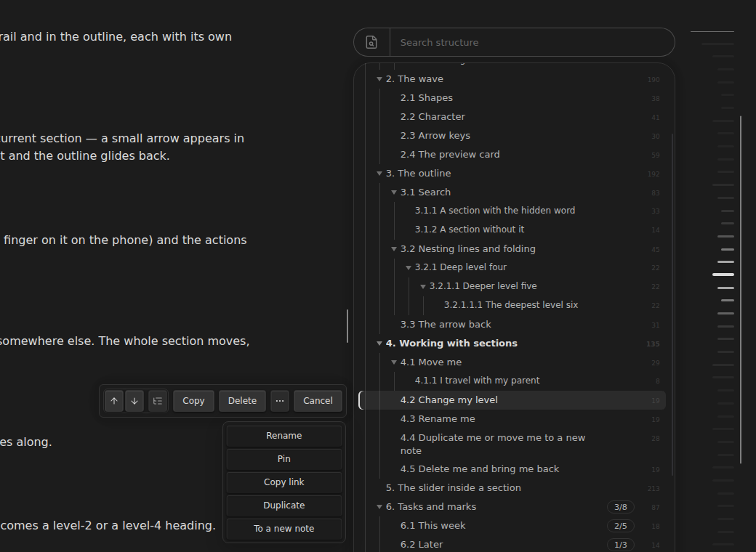The width and height of the screenshot is (756, 552).
Task: Open the three-dots more actions button
Action: (x=280, y=401)
